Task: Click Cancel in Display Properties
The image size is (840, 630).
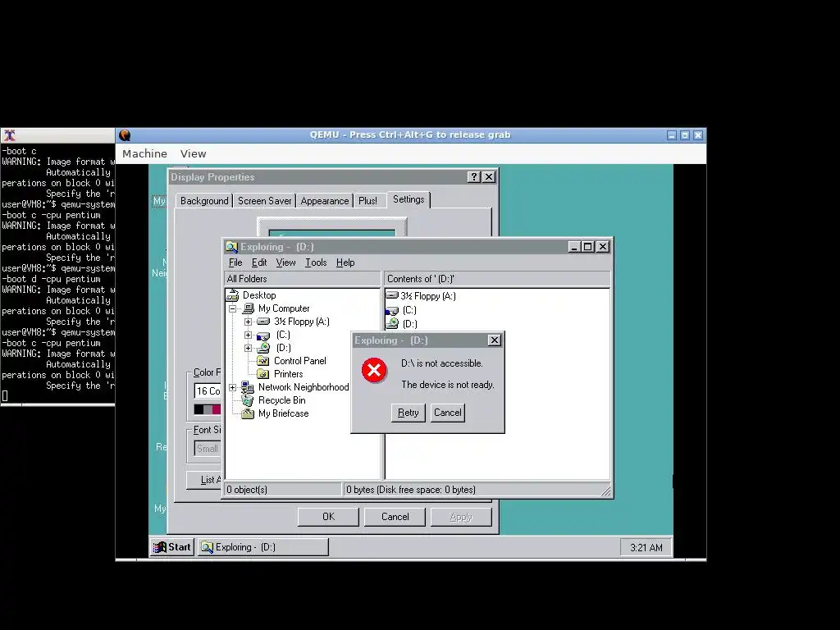Action: tap(395, 517)
